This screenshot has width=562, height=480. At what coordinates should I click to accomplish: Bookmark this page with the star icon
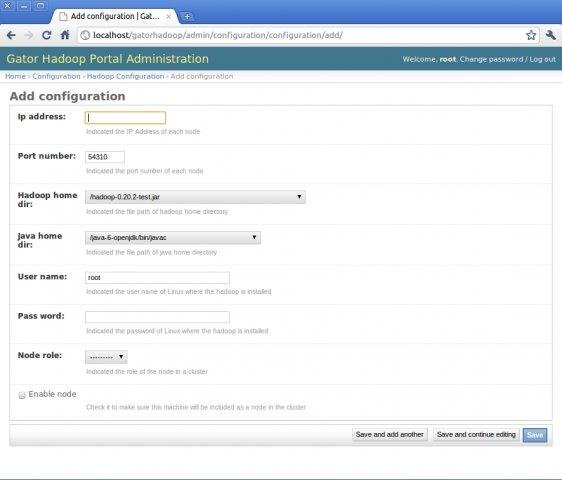(531, 35)
